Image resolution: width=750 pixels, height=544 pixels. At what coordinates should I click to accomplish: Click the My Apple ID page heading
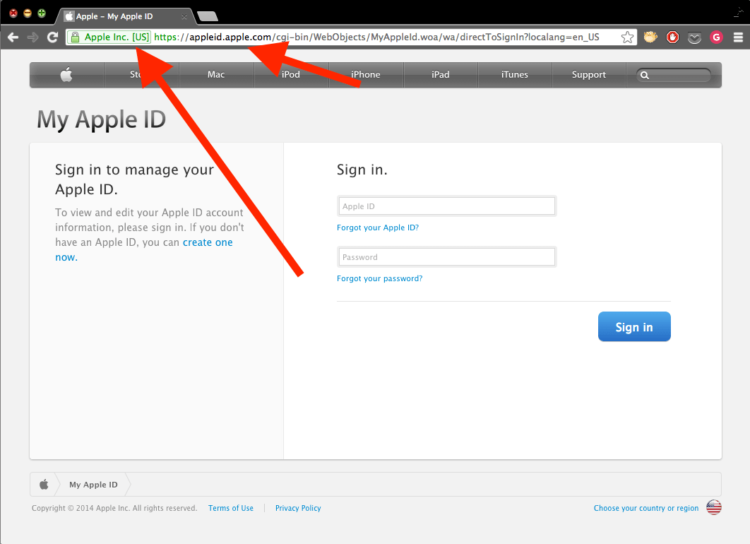(101, 120)
